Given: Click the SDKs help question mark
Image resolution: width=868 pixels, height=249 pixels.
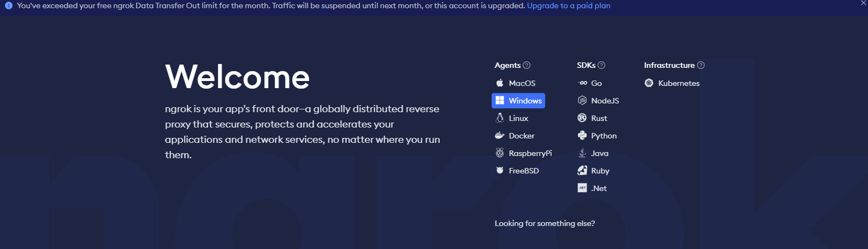Looking at the screenshot, I should (x=601, y=65).
